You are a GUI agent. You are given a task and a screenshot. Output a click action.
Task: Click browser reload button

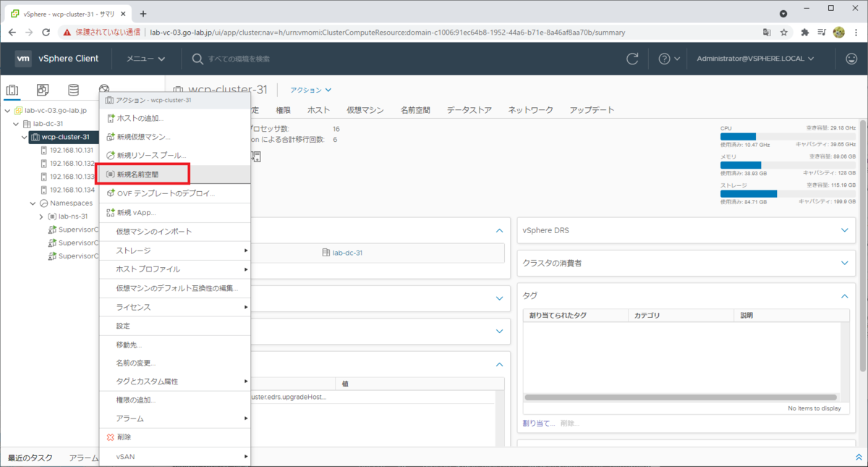click(46, 33)
